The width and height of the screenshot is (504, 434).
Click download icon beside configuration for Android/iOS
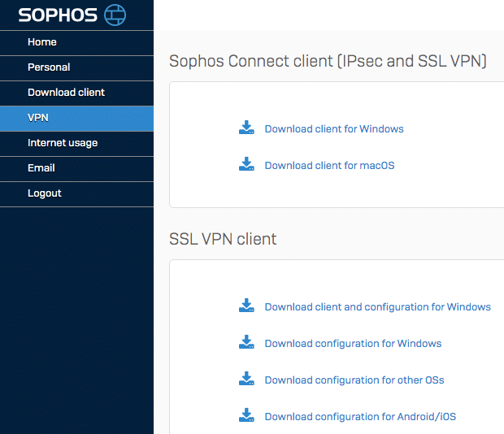click(246, 415)
